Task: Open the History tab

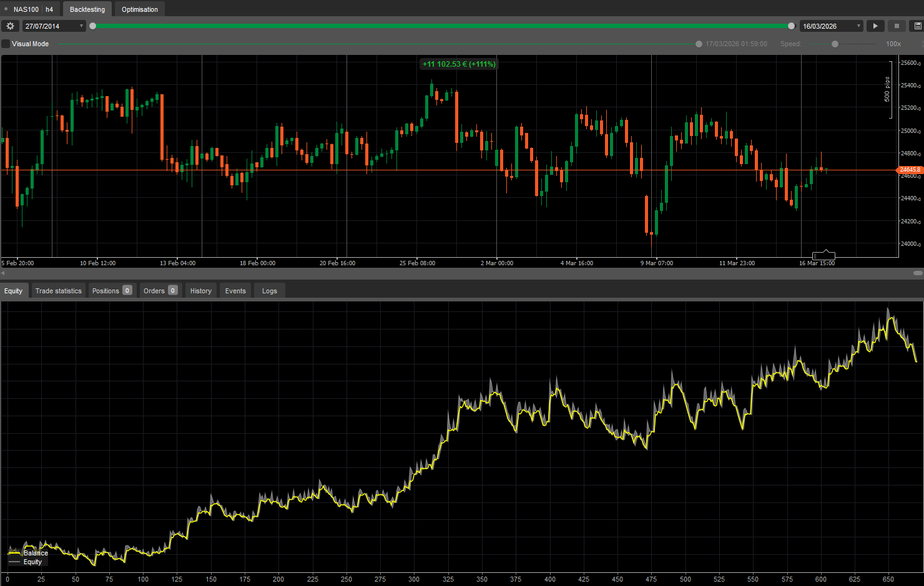Action: [x=200, y=290]
